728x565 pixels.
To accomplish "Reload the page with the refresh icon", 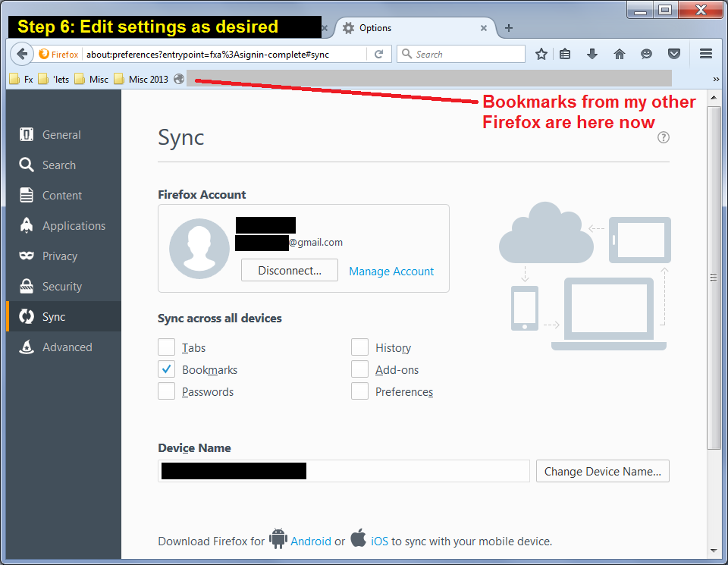I will [379, 55].
